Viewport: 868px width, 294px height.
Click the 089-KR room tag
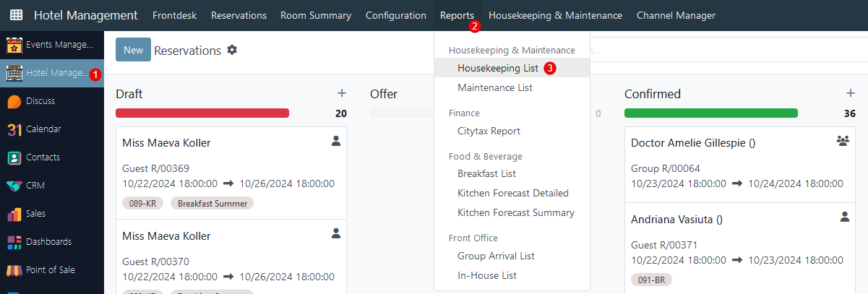[142, 204]
